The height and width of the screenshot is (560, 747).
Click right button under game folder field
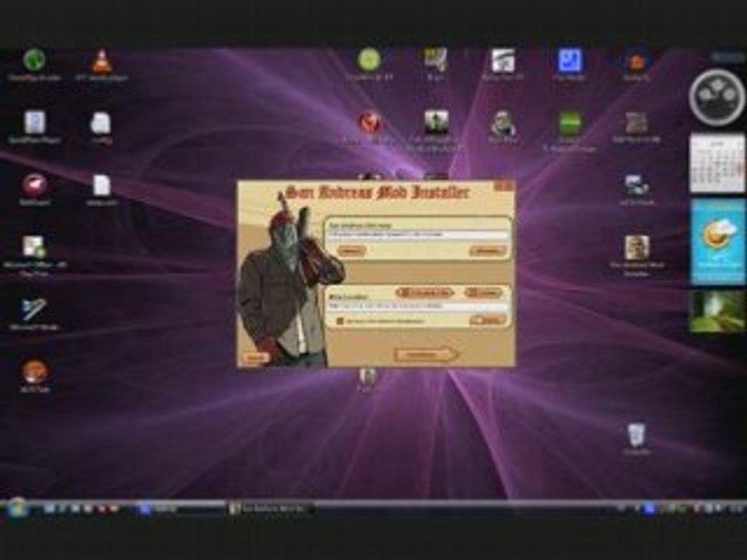coord(488,250)
